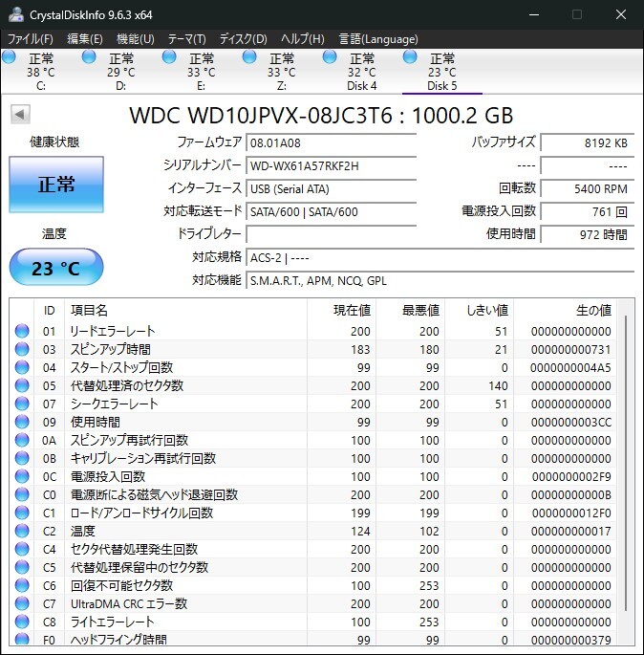Click the 項目名 column header
Viewport: 644px width, 655px height.
[185, 311]
